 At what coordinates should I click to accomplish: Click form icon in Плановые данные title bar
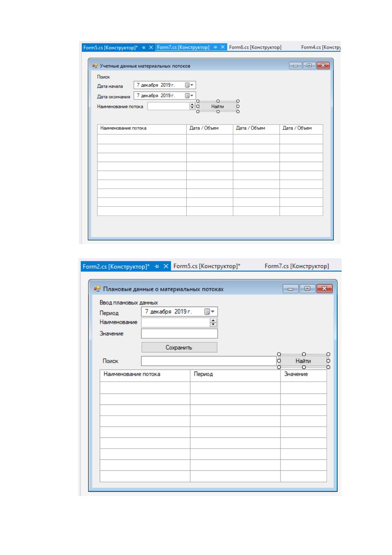coord(97,289)
